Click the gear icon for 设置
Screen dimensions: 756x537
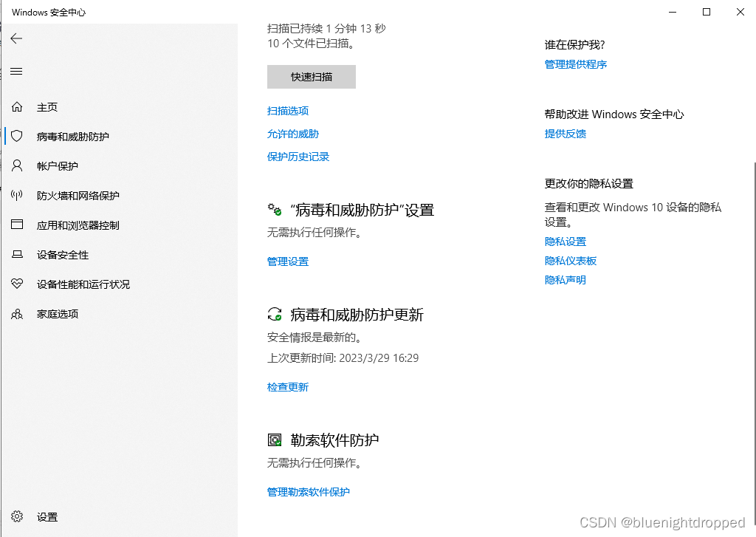pyautogui.click(x=17, y=516)
